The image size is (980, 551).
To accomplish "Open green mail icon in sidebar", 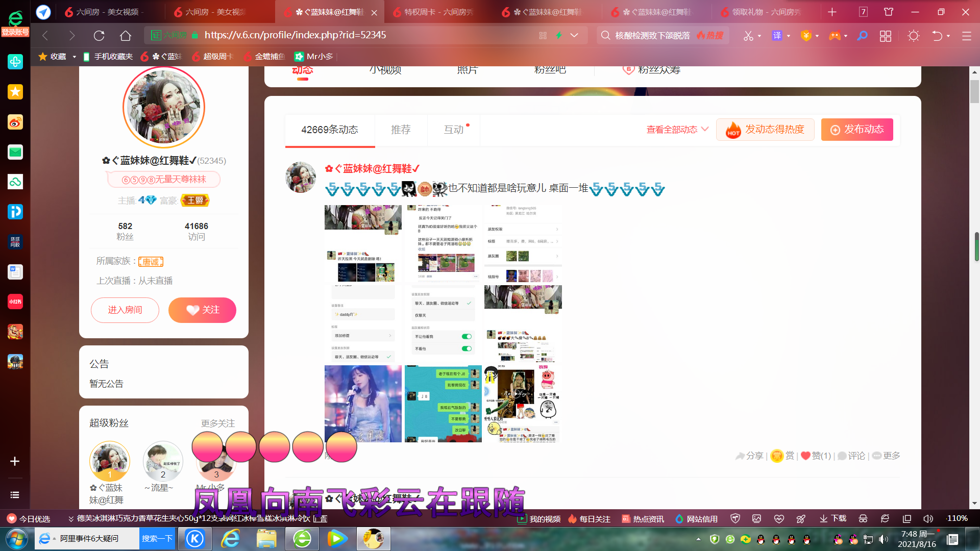I will coord(15,152).
